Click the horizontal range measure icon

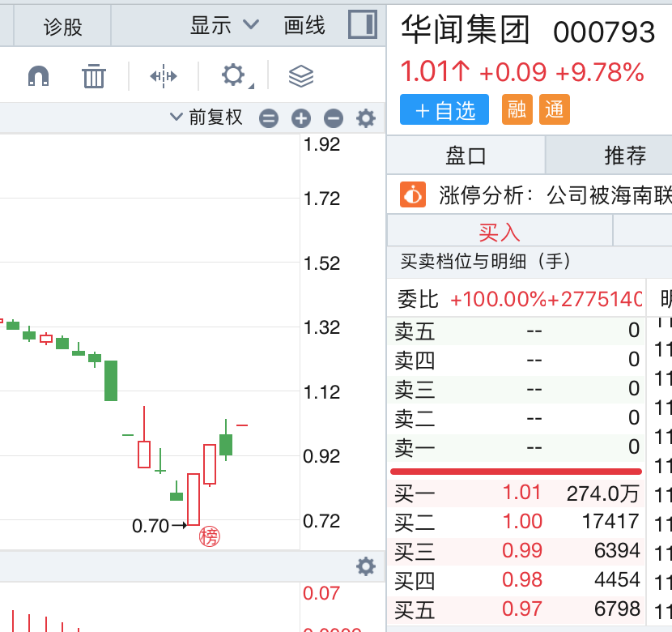coord(164,76)
